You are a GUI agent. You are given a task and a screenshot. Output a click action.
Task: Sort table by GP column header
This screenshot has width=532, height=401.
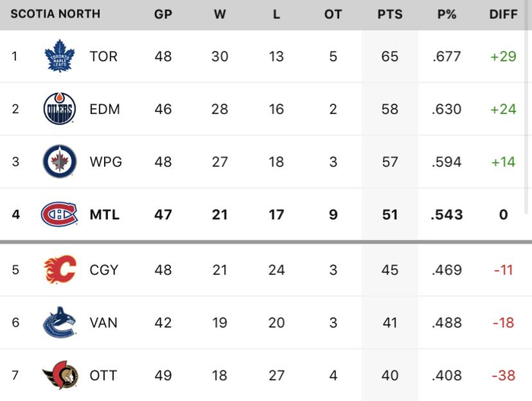(x=163, y=14)
